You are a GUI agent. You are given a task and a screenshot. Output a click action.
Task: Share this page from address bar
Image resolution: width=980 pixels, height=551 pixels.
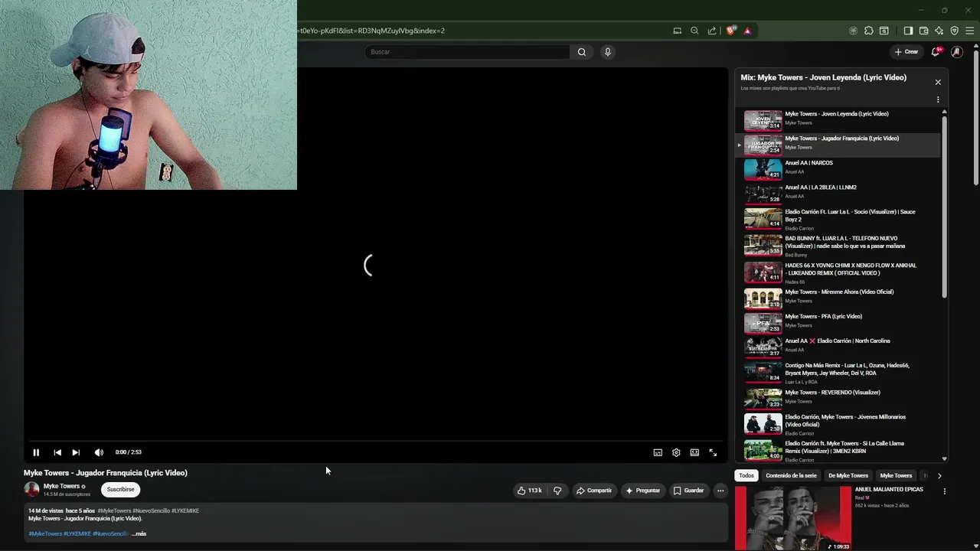coord(712,31)
